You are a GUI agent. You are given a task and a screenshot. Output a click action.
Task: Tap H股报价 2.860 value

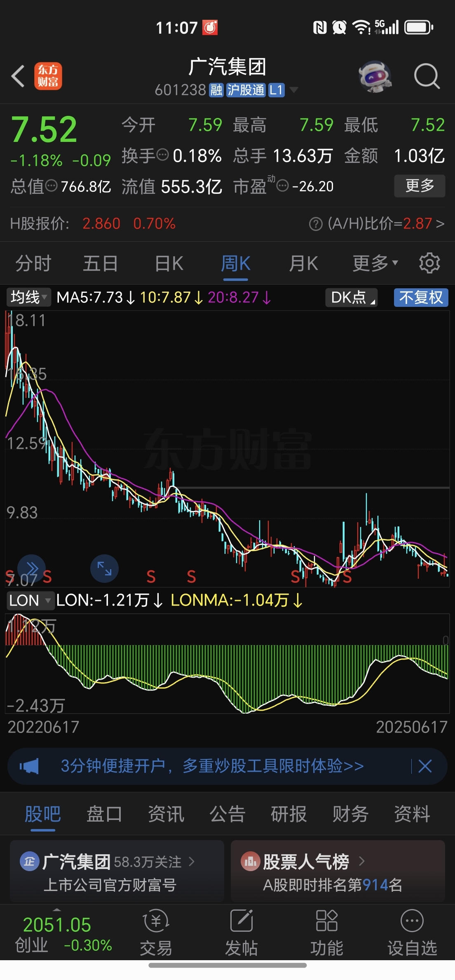point(101,224)
